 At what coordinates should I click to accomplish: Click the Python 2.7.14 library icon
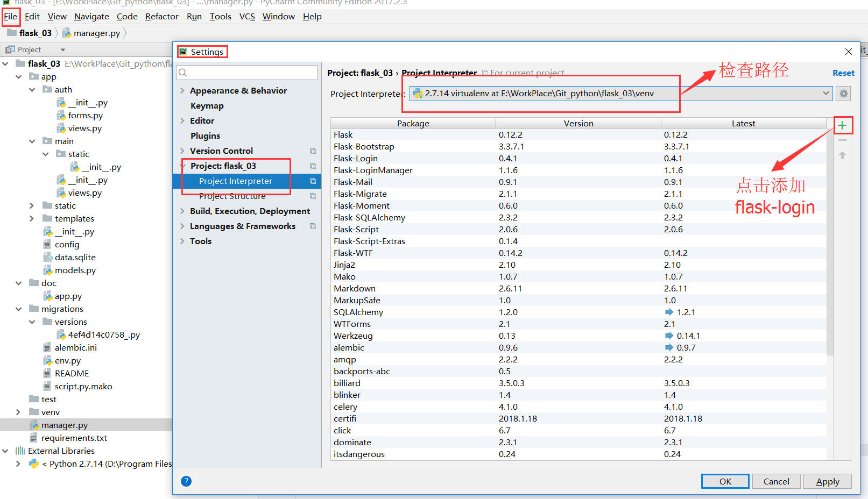34,464
